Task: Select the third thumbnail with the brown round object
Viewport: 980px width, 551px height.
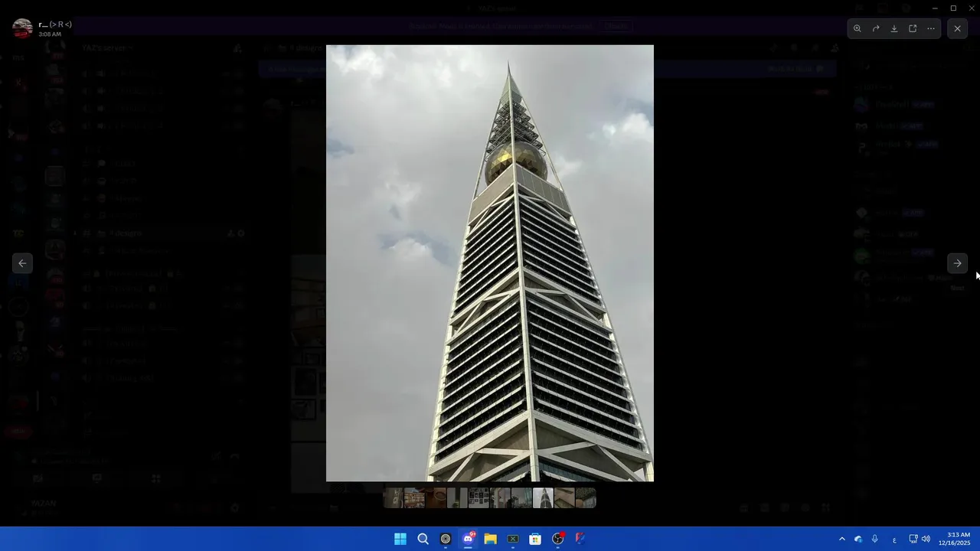Action: pyautogui.click(x=436, y=498)
